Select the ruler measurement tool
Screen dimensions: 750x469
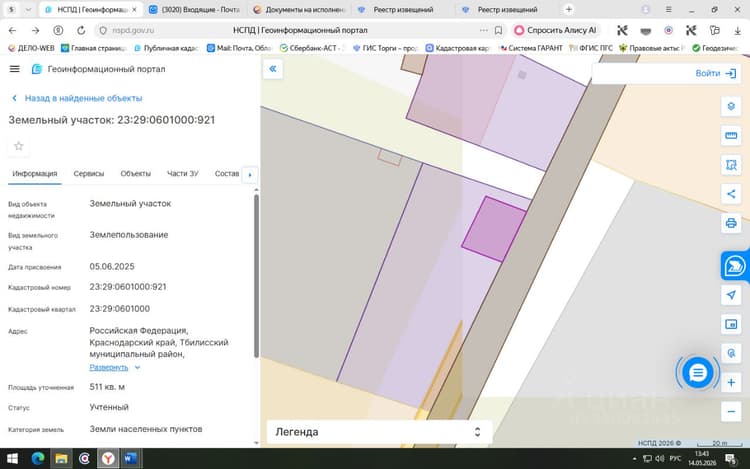pyautogui.click(x=731, y=136)
